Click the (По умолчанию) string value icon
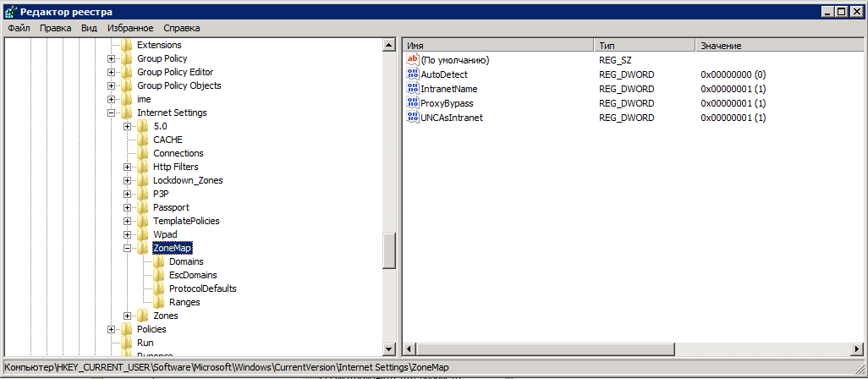The width and height of the screenshot is (868, 379). click(x=413, y=60)
